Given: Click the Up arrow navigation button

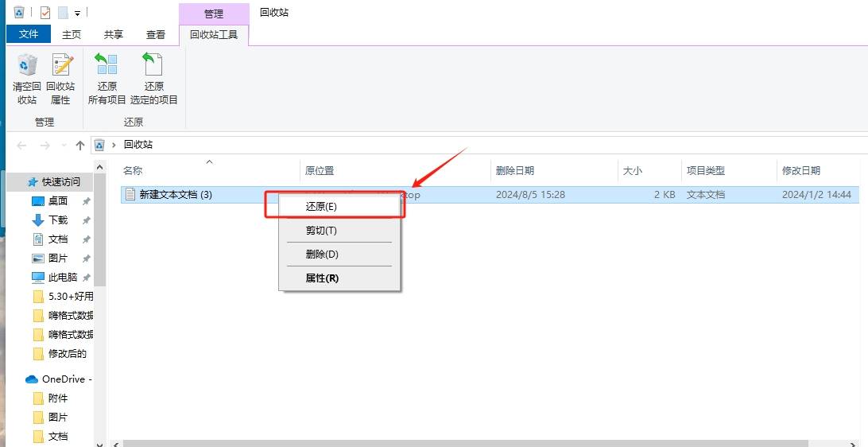Looking at the screenshot, I should (x=80, y=145).
